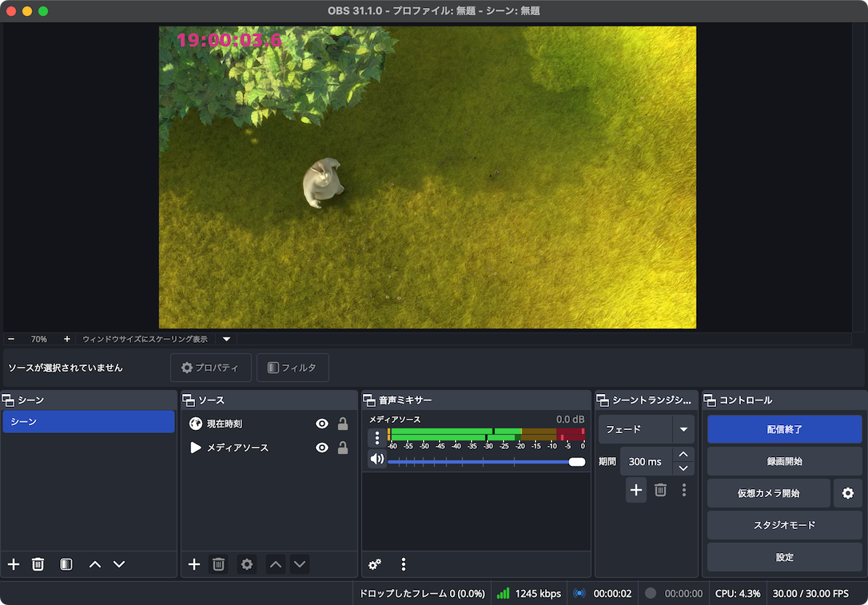868x605 pixels.
Task: Move scene down with arrow
Action: pyautogui.click(x=119, y=564)
